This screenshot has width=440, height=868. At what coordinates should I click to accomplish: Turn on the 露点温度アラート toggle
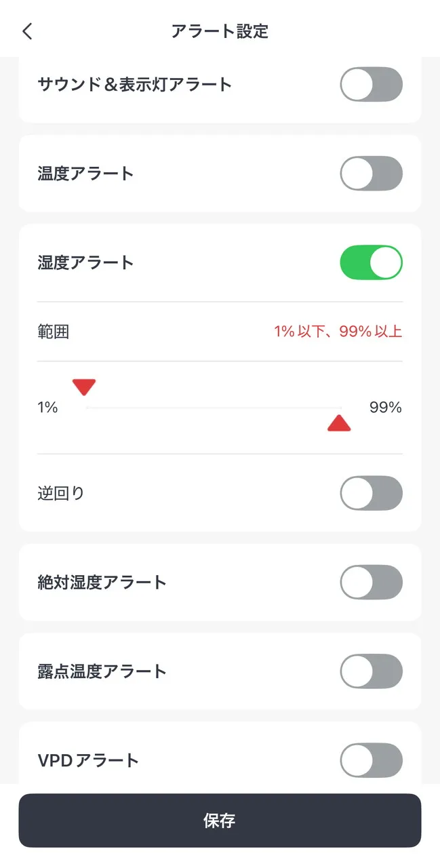click(x=371, y=671)
